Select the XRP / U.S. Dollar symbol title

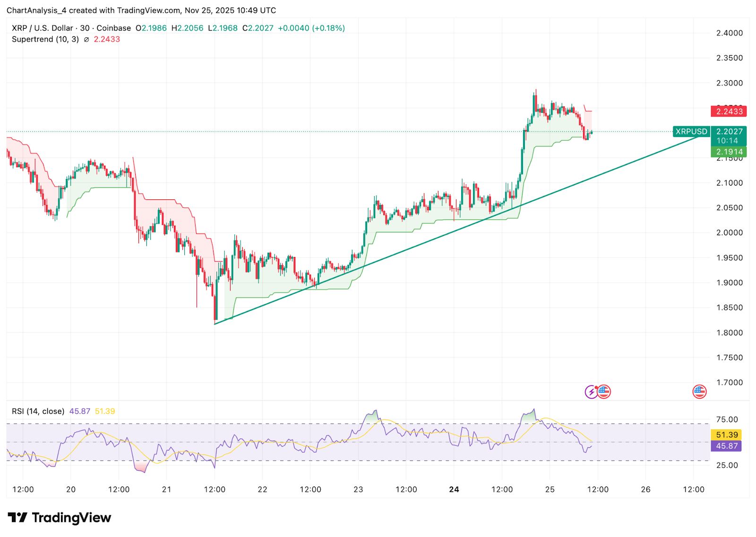tap(42, 28)
